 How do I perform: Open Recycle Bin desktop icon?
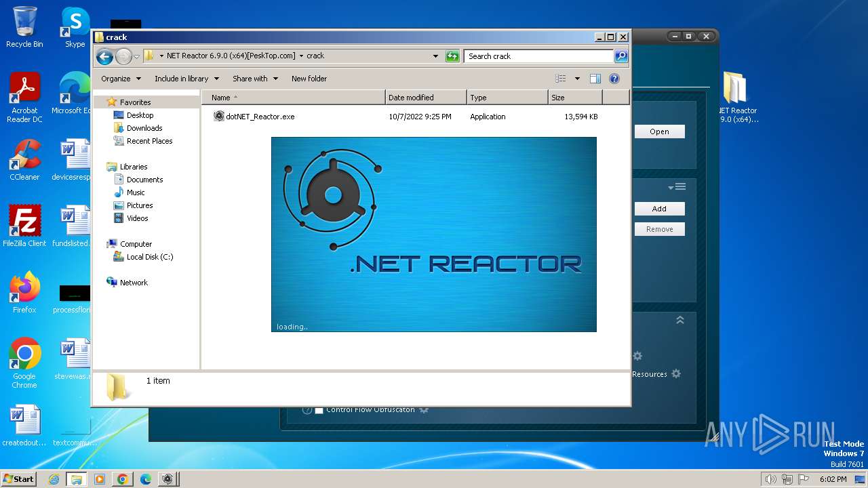pyautogui.click(x=24, y=28)
